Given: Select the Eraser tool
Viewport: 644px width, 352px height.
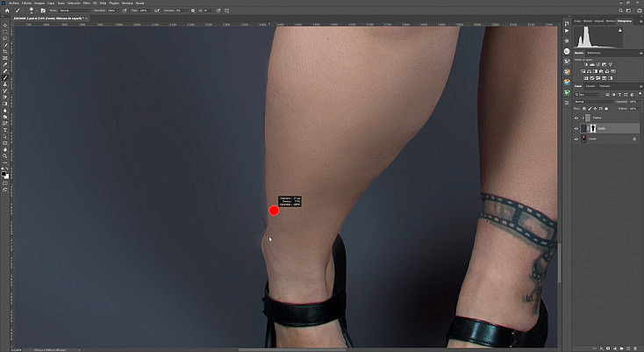Looking at the screenshot, I should tap(5, 97).
